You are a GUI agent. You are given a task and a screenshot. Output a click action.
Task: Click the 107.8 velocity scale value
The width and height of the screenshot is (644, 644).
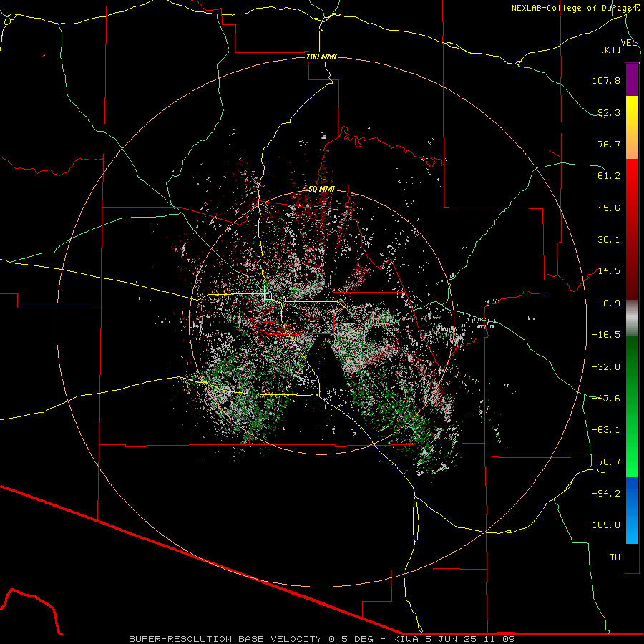point(606,80)
